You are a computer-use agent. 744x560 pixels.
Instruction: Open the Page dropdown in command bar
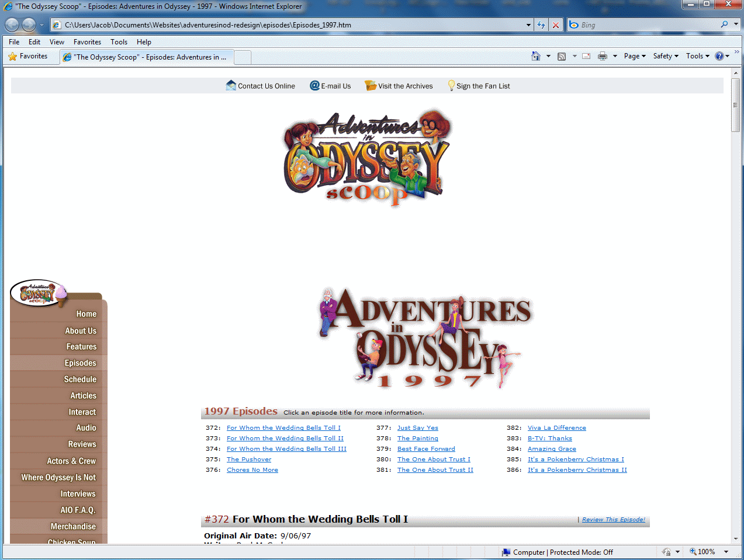[635, 56]
